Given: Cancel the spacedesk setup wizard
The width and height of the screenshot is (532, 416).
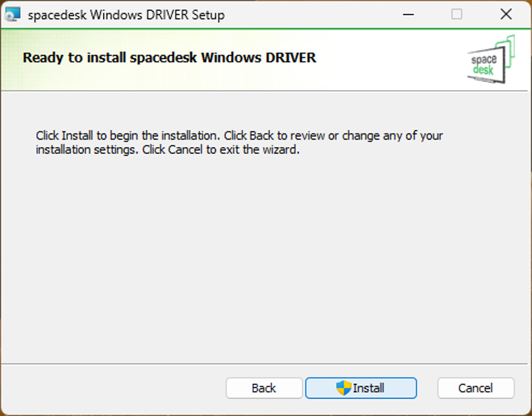Looking at the screenshot, I should point(476,388).
